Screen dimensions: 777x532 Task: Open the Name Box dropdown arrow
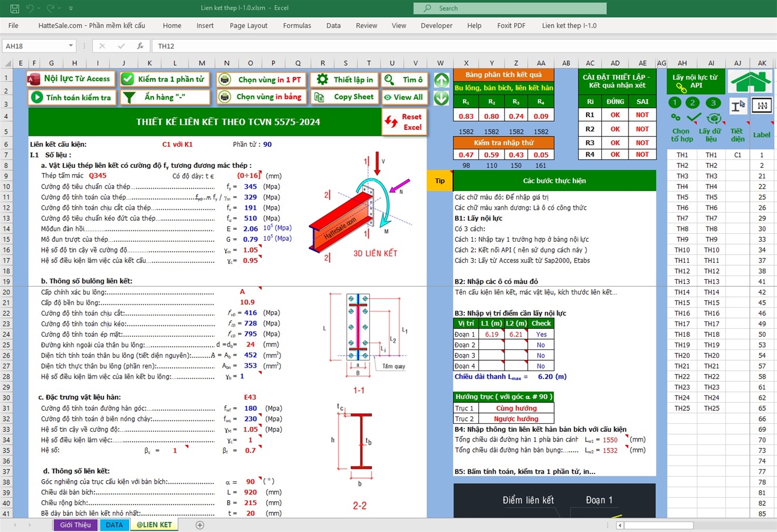[x=71, y=46]
